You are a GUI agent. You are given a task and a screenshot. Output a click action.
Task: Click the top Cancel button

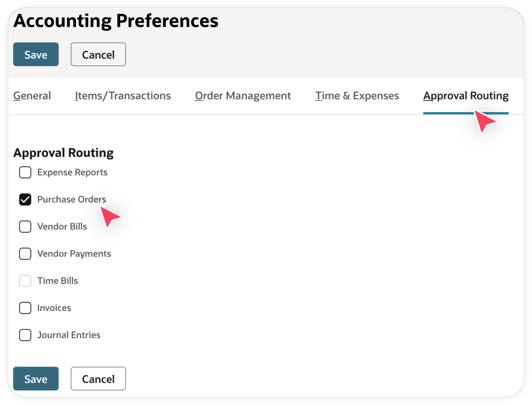(98, 54)
